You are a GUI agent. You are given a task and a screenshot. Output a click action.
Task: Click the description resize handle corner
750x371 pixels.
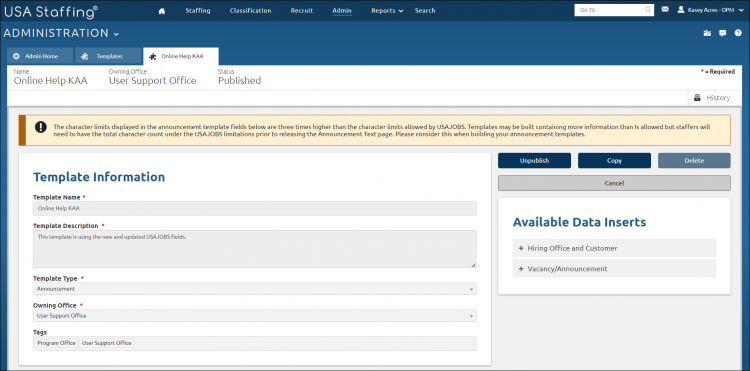click(473, 265)
